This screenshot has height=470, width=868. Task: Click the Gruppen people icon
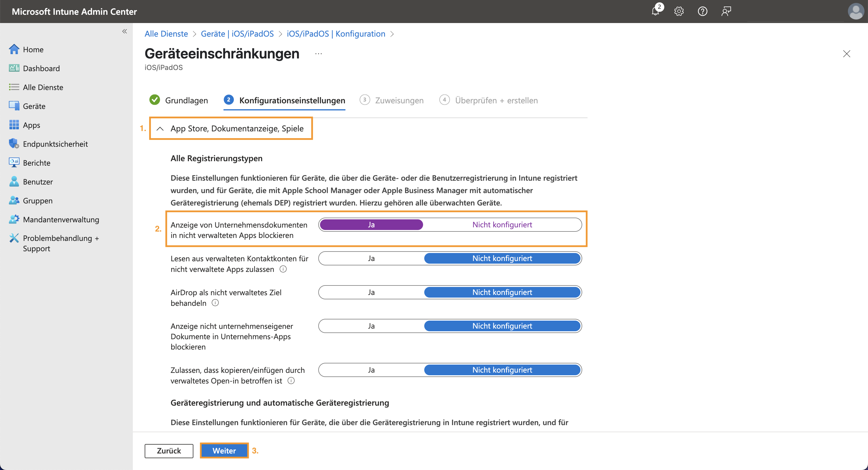pos(14,200)
